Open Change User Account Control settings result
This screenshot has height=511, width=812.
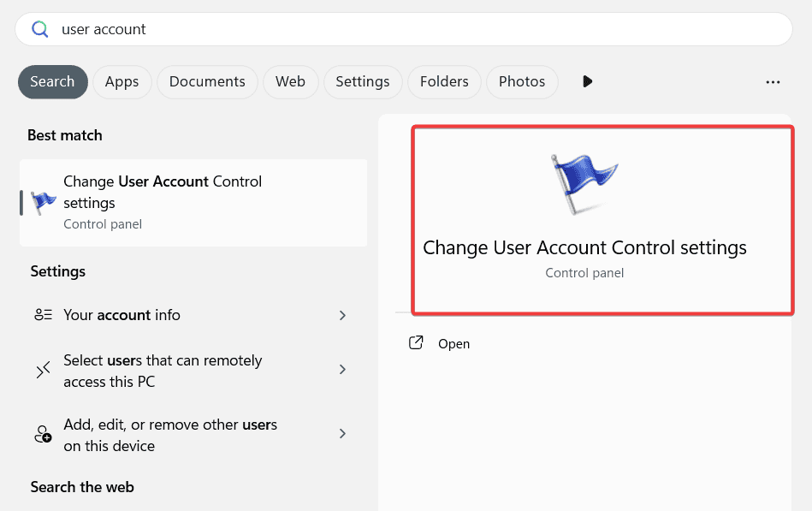pyautogui.click(x=193, y=203)
